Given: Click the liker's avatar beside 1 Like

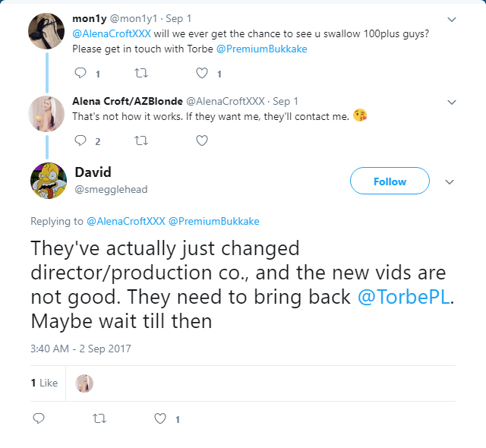Looking at the screenshot, I should pyautogui.click(x=85, y=383).
